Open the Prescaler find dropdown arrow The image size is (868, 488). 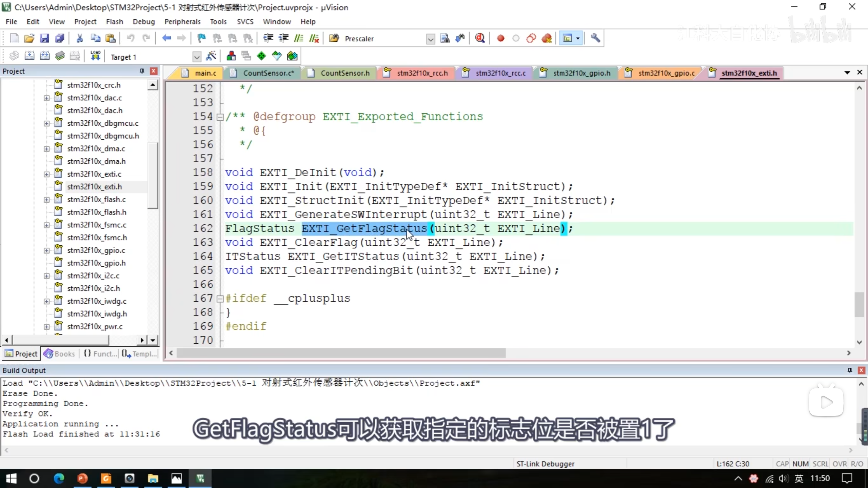(430, 39)
